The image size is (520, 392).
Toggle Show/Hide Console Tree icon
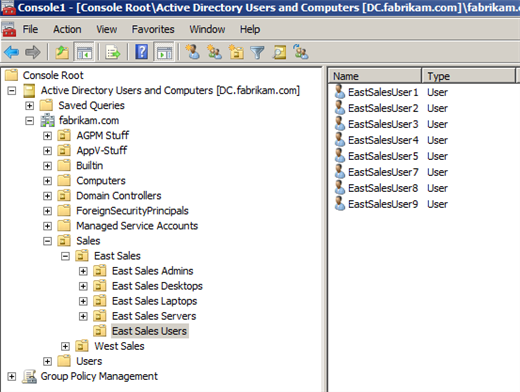pos(84,52)
